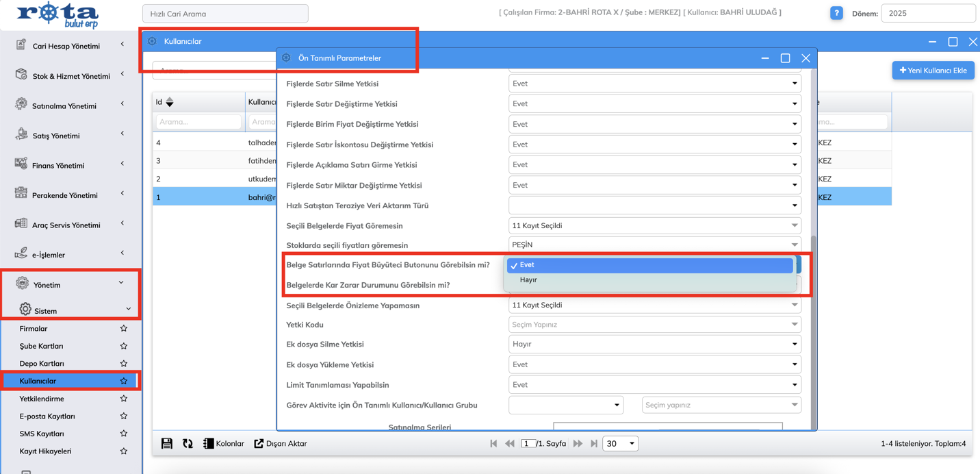The width and height of the screenshot is (980, 474).
Task: Click the Hızlı Cari Arama search field
Action: click(x=225, y=14)
